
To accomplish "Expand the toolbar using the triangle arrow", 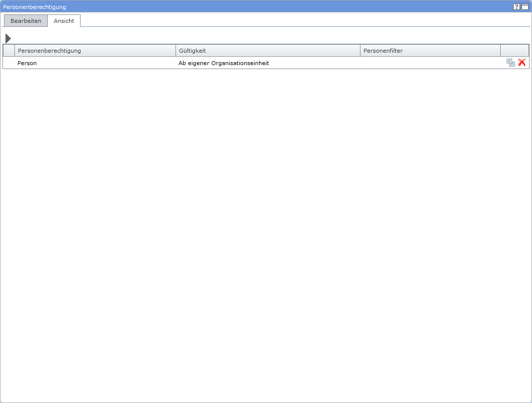I will 8,38.
